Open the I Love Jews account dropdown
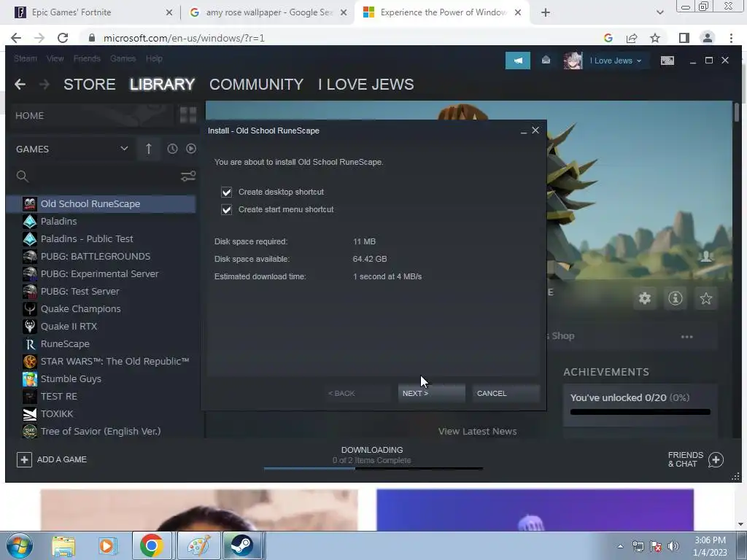This screenshot has width=747, height=560. 616,61
